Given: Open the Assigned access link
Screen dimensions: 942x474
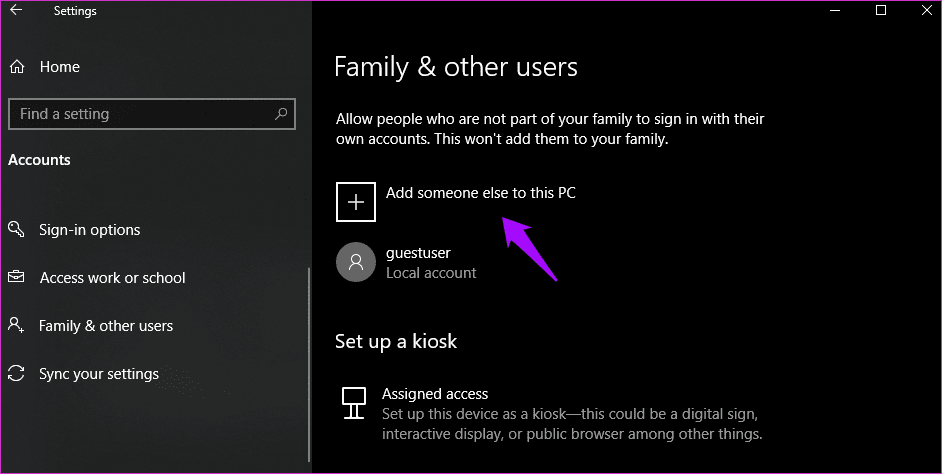Looking at the screenshot, I should 434,394.
